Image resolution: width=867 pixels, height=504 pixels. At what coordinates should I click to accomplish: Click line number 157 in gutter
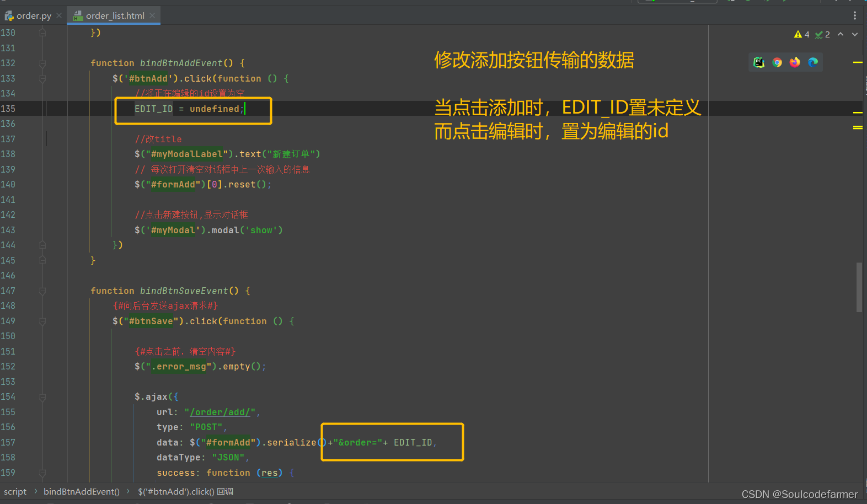8,442
